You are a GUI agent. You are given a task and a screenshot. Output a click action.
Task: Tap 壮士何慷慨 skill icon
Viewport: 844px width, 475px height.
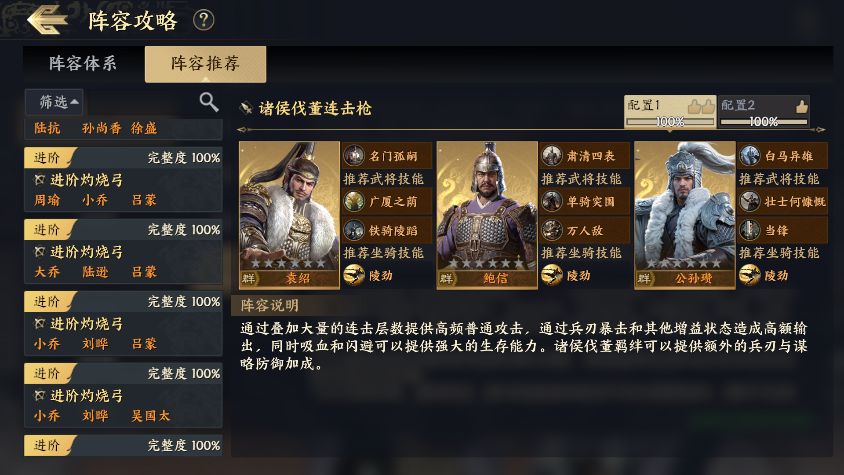click(x=750, y=201)
